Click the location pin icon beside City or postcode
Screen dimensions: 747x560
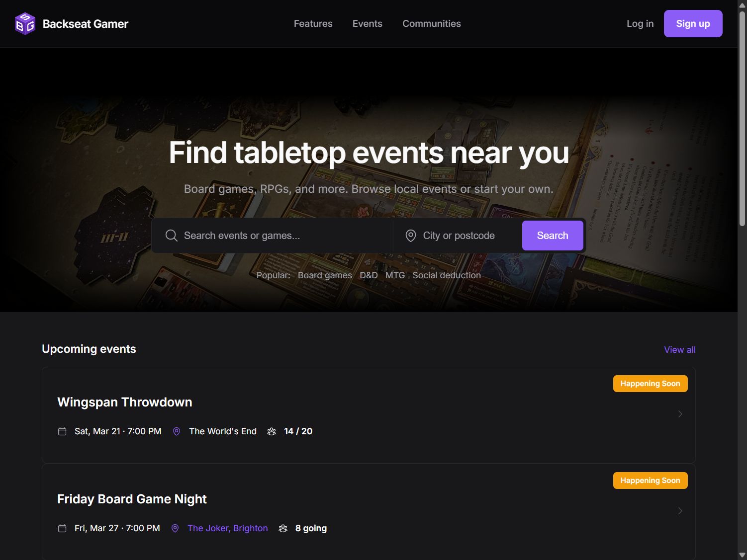click(411, 235)
